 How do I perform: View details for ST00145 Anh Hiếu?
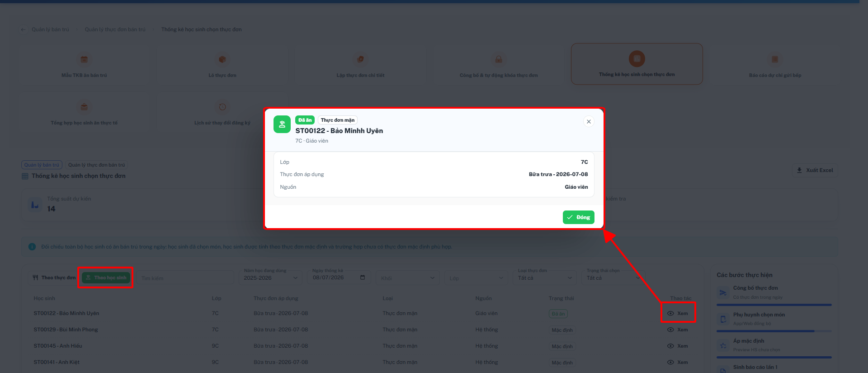pyautogui.click(x=678, y=346)
